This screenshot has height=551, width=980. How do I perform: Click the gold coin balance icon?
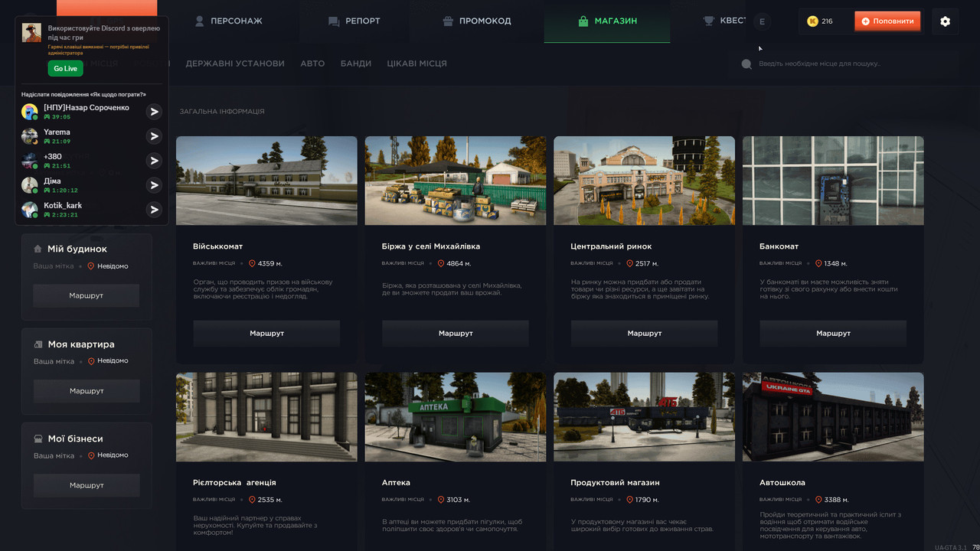(812, 21)
